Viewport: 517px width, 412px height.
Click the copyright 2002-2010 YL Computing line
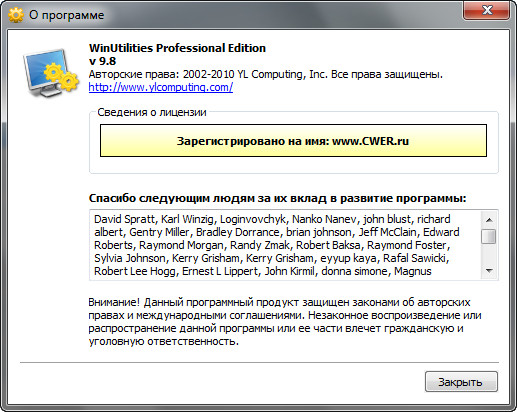tap(266, 74)
